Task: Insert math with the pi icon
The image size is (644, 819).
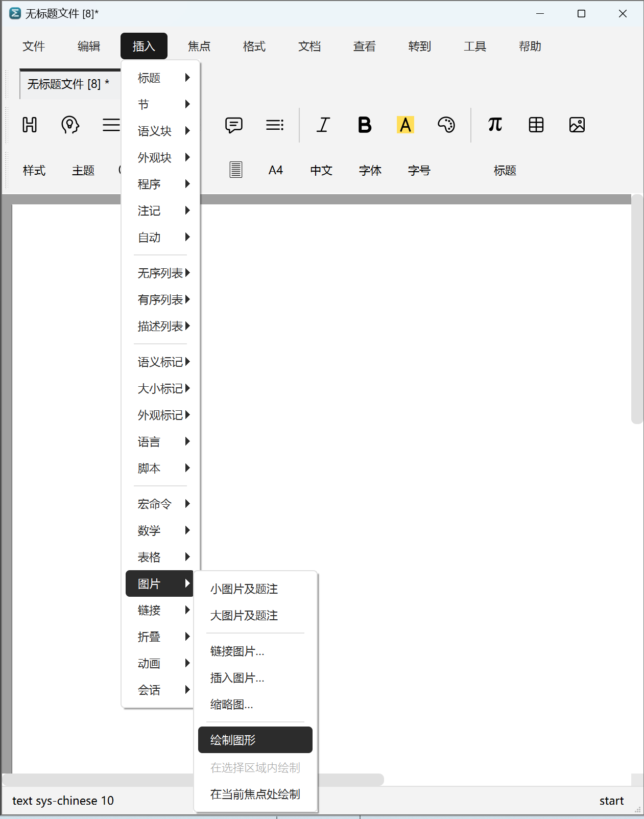Action: tap(495, 125)
